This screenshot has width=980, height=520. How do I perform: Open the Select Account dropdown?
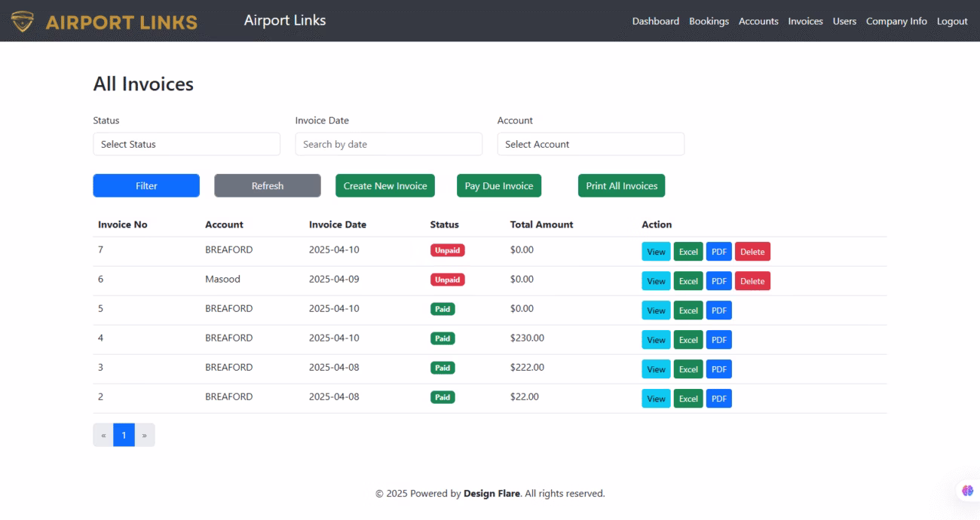(590, 144)
